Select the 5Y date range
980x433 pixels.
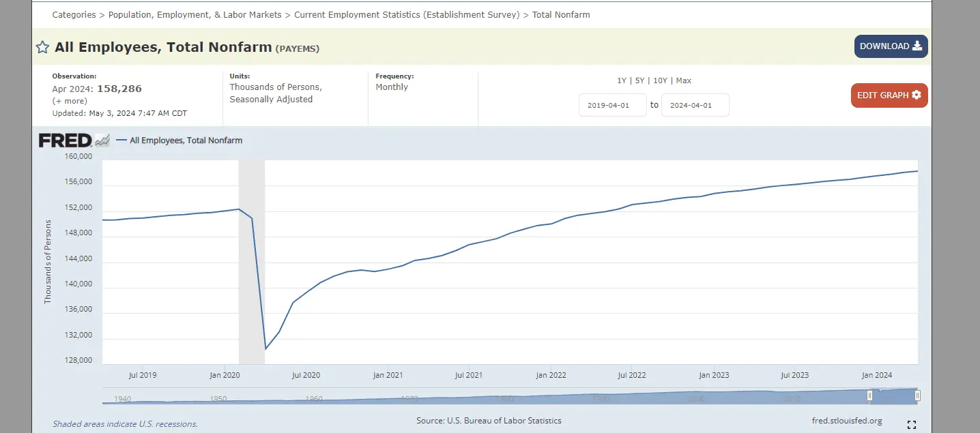coord(639,80)
